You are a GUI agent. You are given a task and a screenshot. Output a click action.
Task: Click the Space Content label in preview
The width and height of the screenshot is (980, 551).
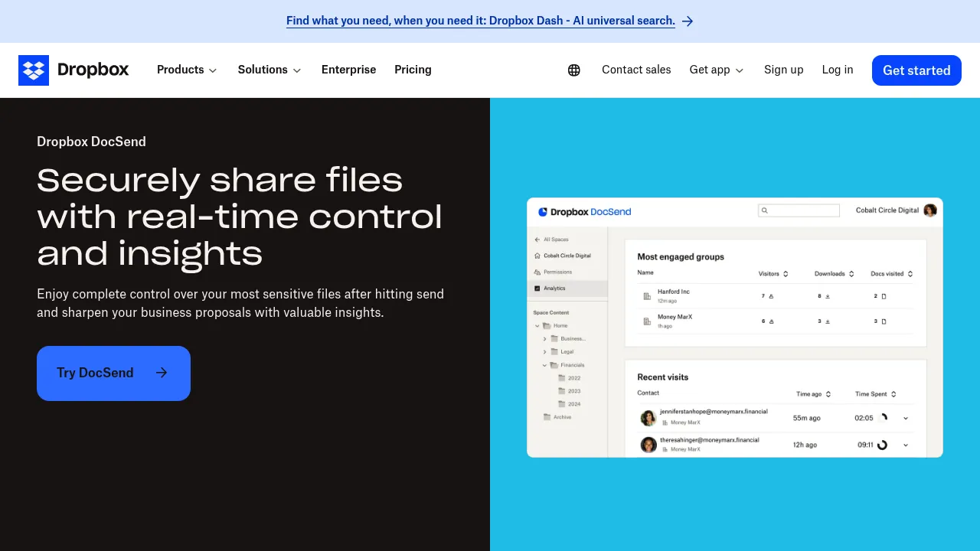coord(551,312)
